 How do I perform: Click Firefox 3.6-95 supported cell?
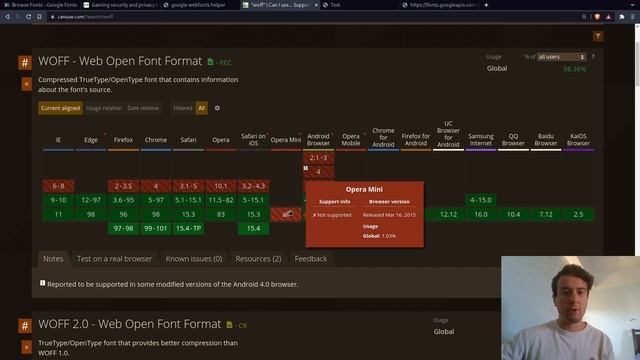point(123,200)
